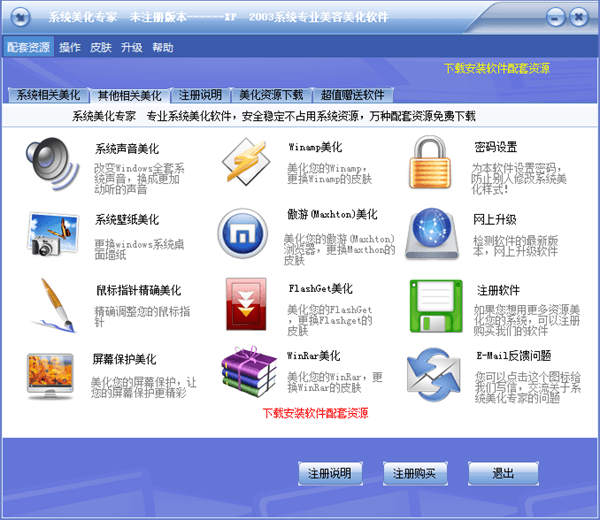Open the 美化资源下载 tab
The height and width of the screenshot is (520, 600).
(x=271, y=96)
